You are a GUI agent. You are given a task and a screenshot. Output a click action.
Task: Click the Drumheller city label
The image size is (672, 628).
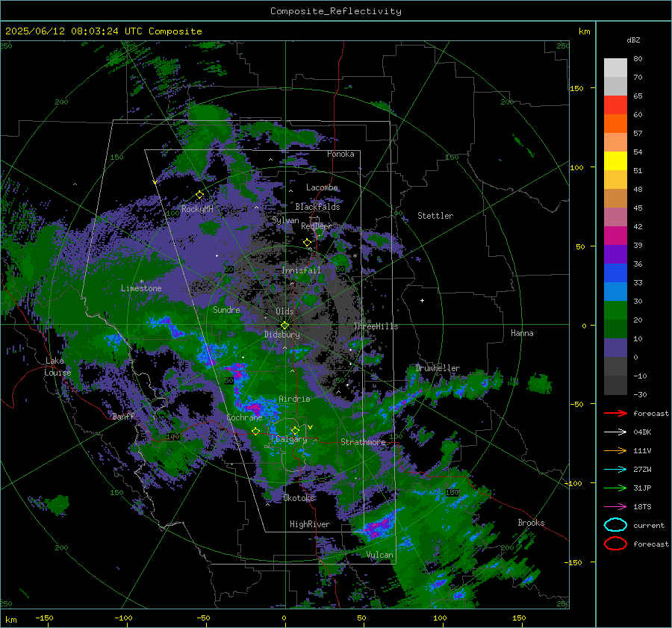(438, 368)
